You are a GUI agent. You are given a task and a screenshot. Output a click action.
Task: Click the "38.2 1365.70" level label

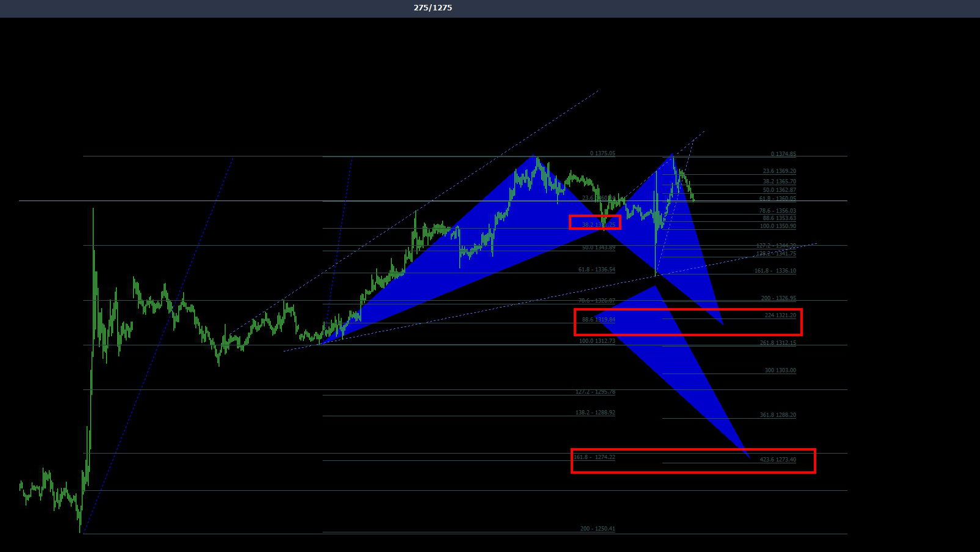tap(779, 182)
